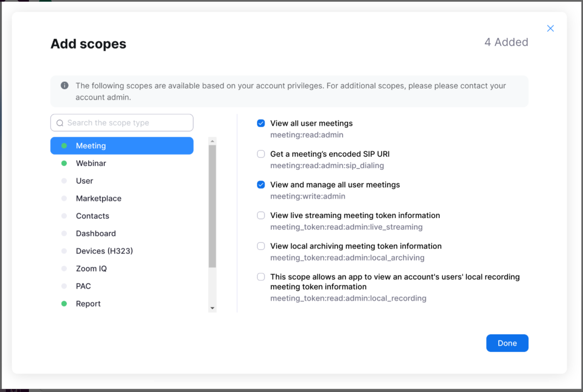The width and height of the screenshot is (583, 392).
Task: Select Devices (H323) scope category
Action: pyautogui.click(x=122, y=251)
